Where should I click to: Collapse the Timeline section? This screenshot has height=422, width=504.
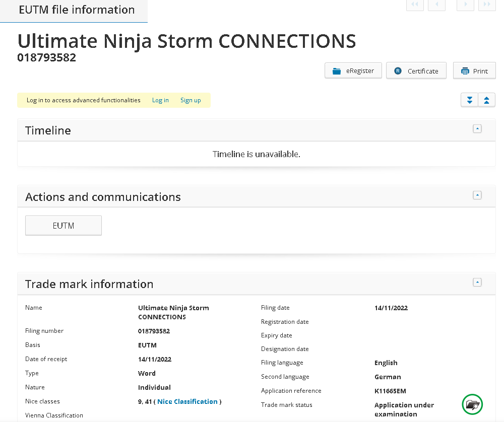click(477, 129)
